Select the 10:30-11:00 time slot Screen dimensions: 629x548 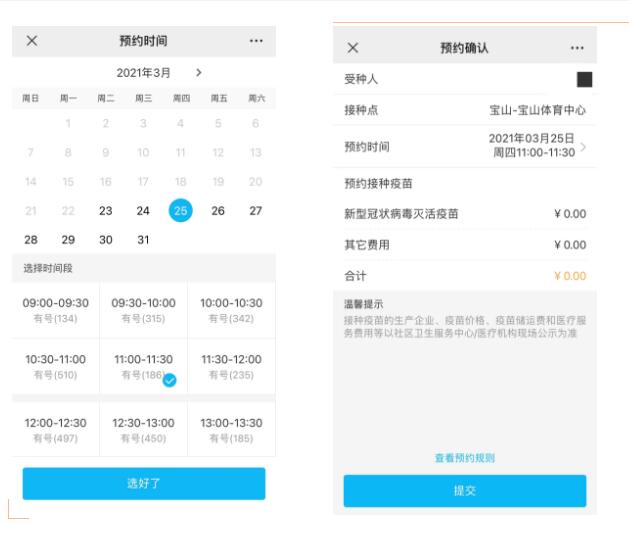pyautogui.click(x=56, y=366)
